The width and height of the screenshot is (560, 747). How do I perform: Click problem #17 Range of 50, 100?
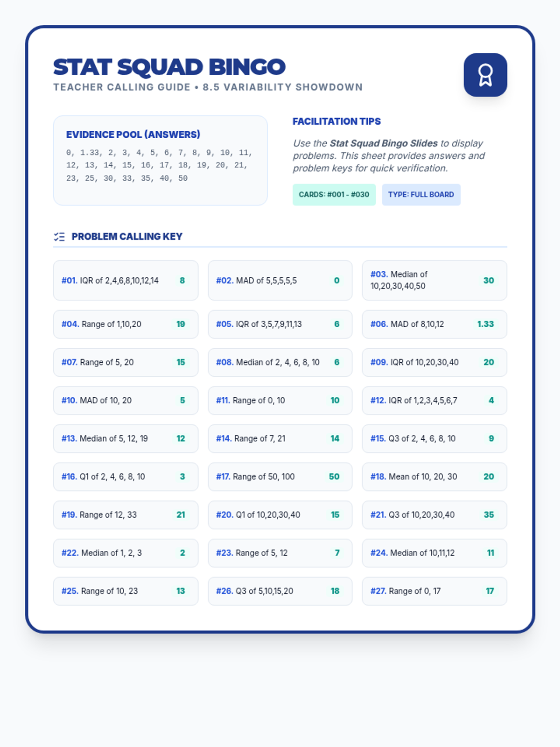(x=280, y=477)
